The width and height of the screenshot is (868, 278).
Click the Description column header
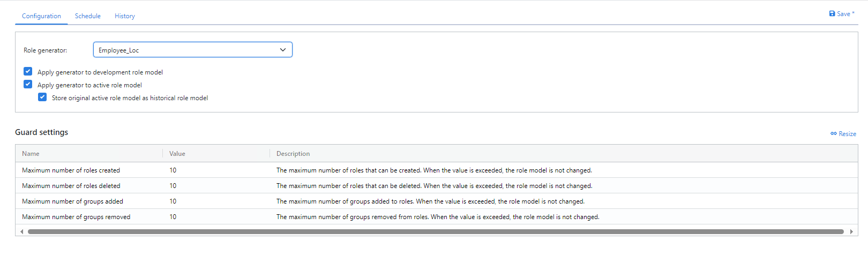pos(293,154)
